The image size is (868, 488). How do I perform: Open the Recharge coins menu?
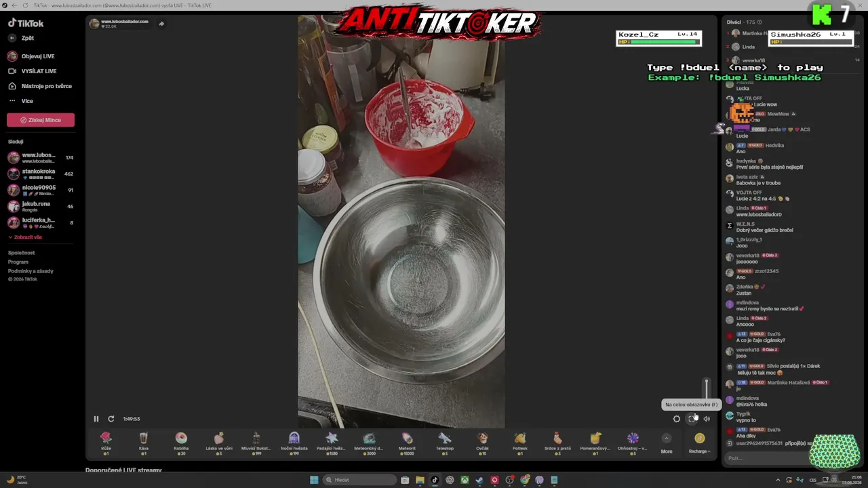(x=699, y=443)
